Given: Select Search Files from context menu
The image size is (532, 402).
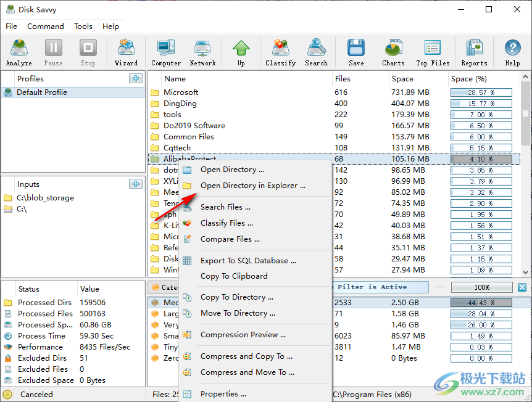Looking at the screenshot, I should point(255,207).
